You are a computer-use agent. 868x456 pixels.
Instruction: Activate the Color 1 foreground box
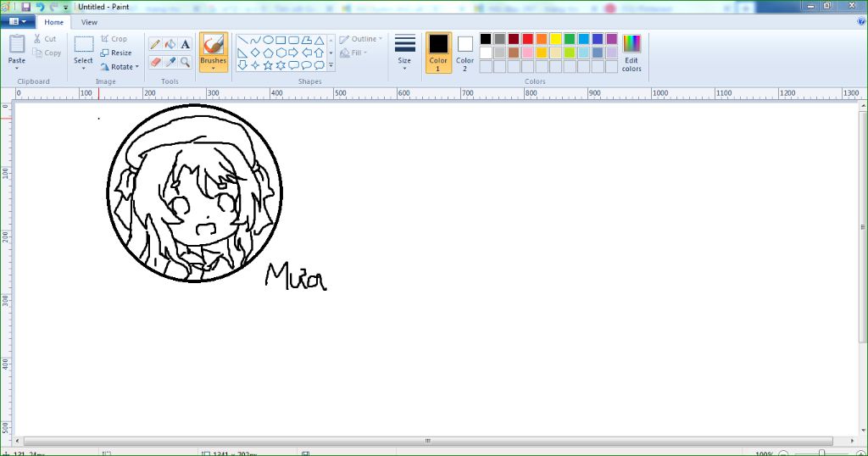point(438,53)
